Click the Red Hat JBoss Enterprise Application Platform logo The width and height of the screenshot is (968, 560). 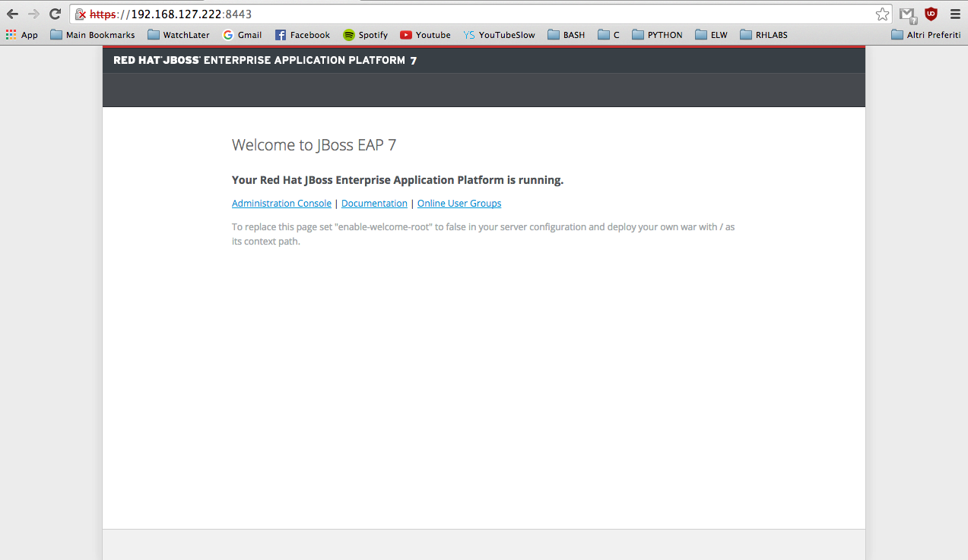click(265, 60)
